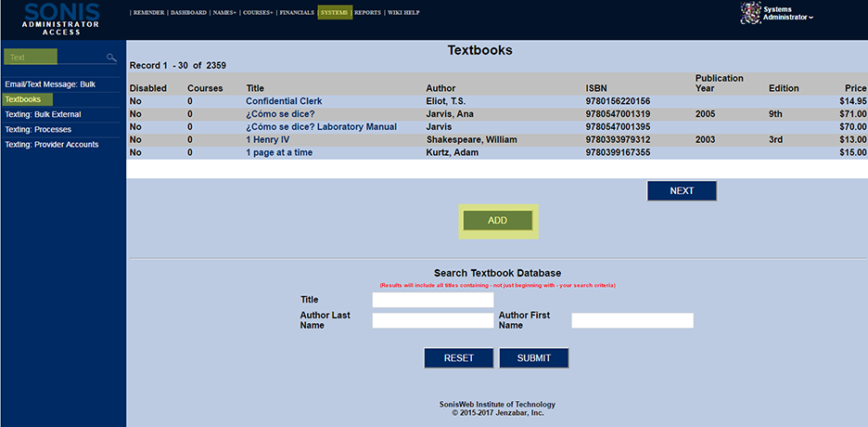This screenshot has width=868, height=427.
Task: Click the Courses column header
Action: coord(205,88)
